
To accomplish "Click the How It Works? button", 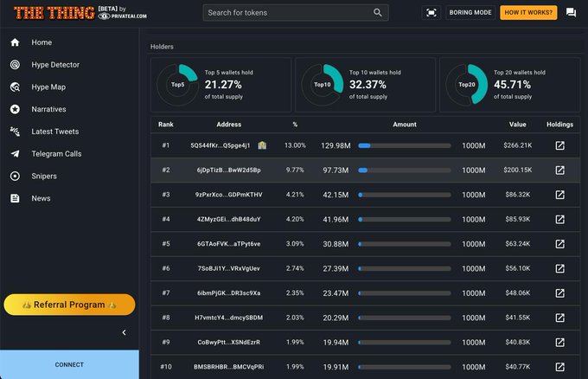I will (x=528, y=13).
